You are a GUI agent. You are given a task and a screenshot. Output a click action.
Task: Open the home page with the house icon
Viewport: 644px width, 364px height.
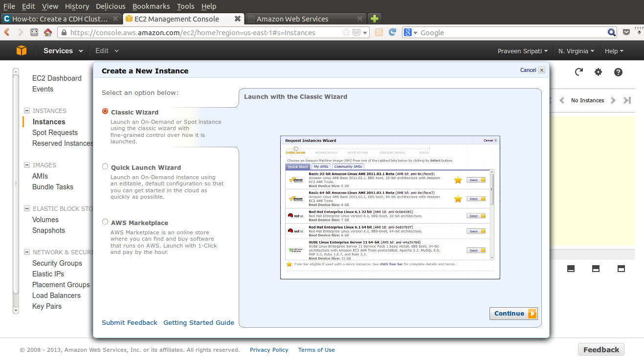point(48,32)
